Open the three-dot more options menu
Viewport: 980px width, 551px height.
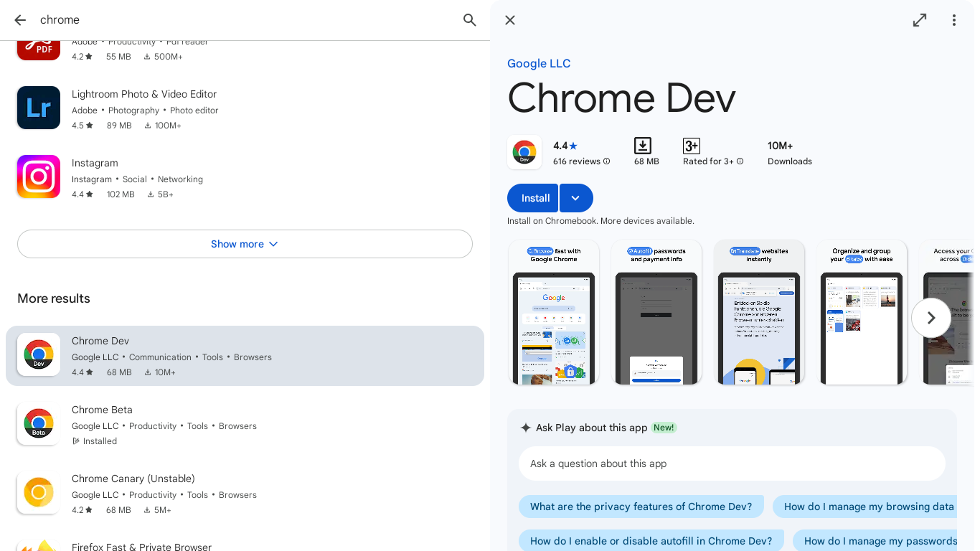(954, 20)
